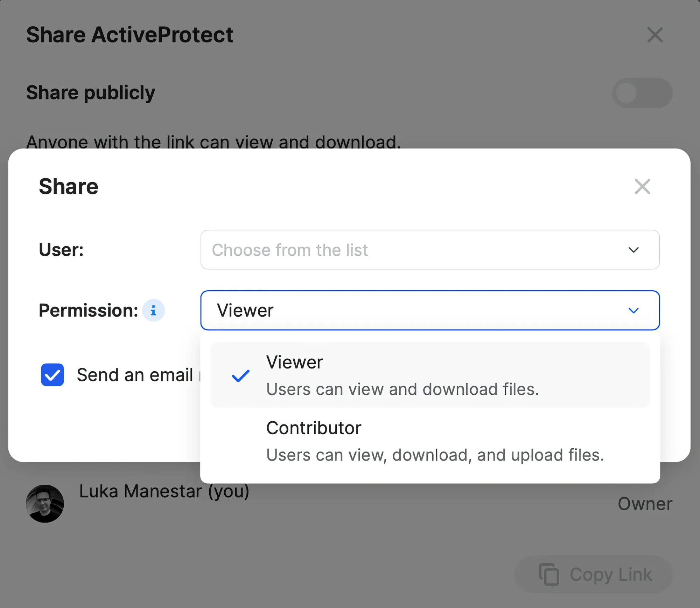
Task: Click the User field chevron arrow
Action: (x=633, y=250)
